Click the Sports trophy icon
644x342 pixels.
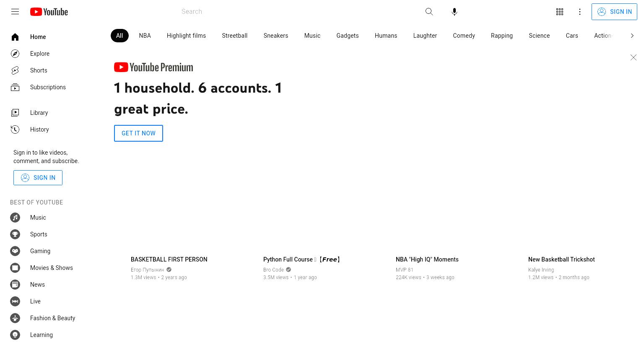tap(15, 234)
